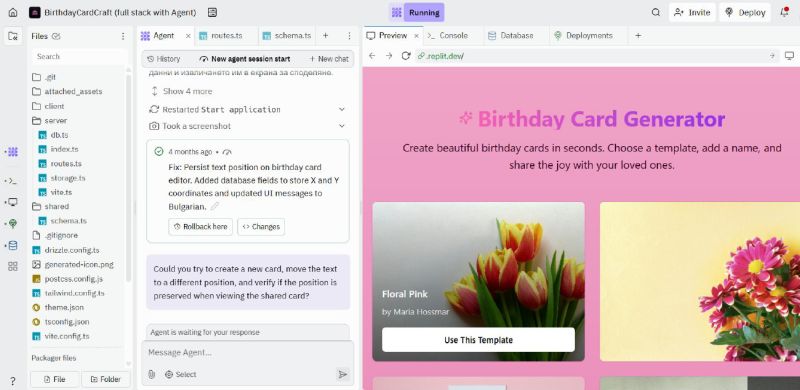Open the preview in a new tab
The width and height of the screenshot is (800, 390).
point(772,56)
